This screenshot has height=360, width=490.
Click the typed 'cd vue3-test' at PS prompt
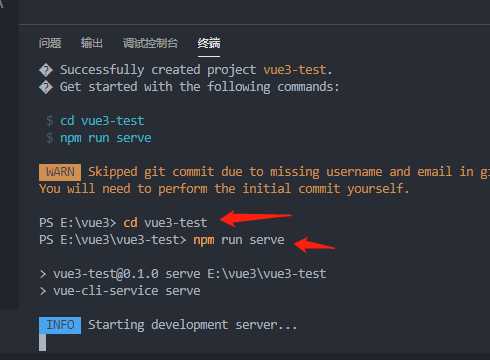click(x=165, y=223)
